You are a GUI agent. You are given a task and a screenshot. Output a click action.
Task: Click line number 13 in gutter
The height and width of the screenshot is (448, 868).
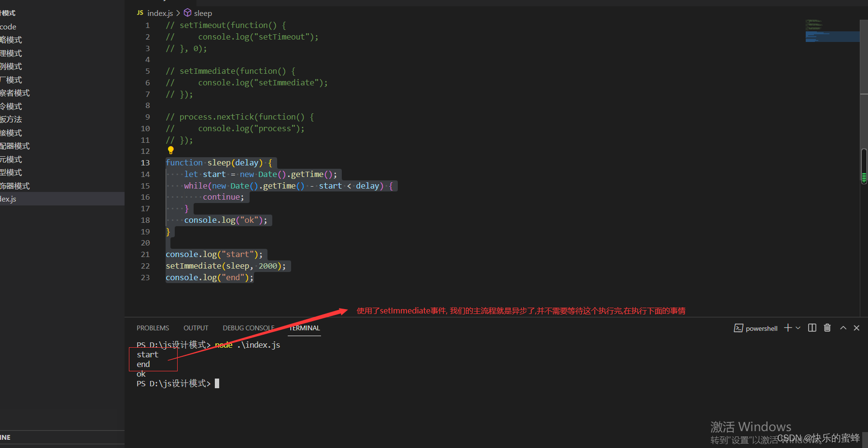coord(145,163)
